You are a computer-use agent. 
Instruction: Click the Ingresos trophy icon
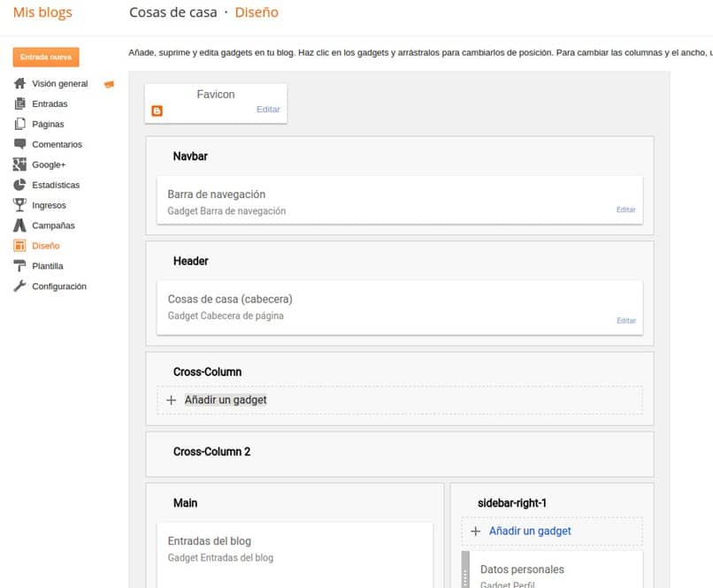pos(19,205)
